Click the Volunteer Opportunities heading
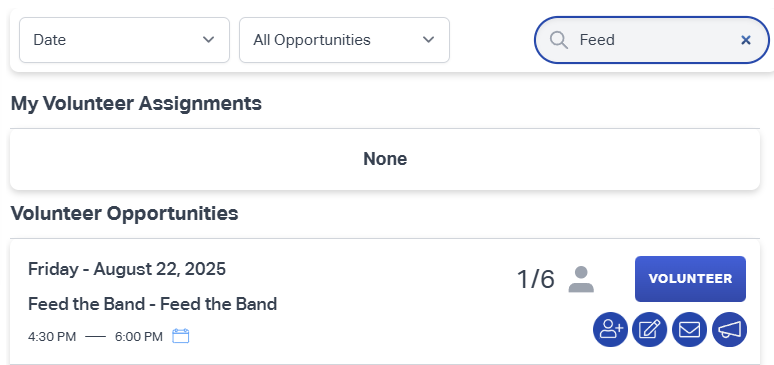Image resolution: width=774 pixels, height=365 pixels. (124, 213)
